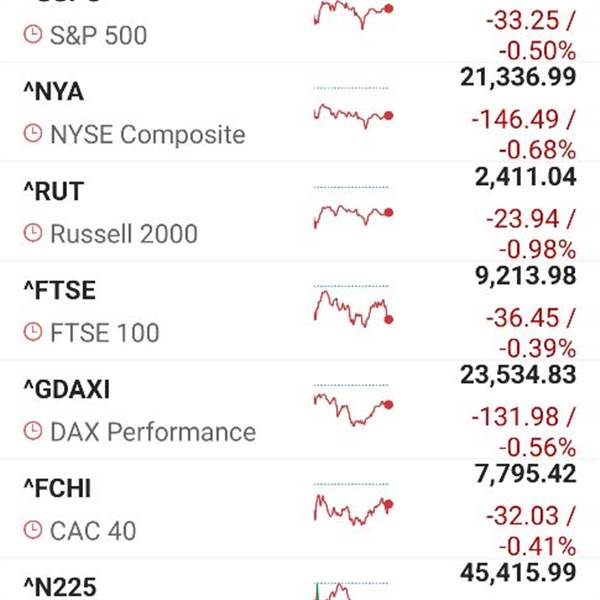Click the clock icon beside NYSE Composite

click(33, 134)
